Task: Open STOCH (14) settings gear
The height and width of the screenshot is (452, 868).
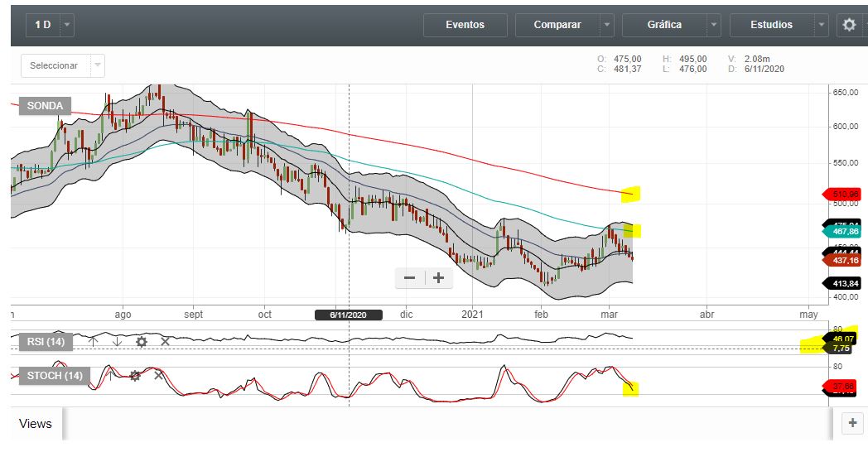Action: [x=135, y=376]
